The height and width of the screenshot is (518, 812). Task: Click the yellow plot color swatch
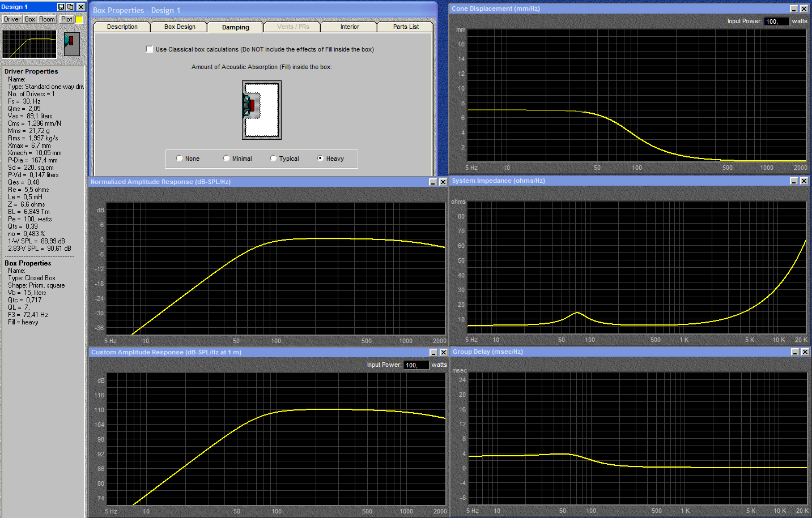[x=79, y=19]
